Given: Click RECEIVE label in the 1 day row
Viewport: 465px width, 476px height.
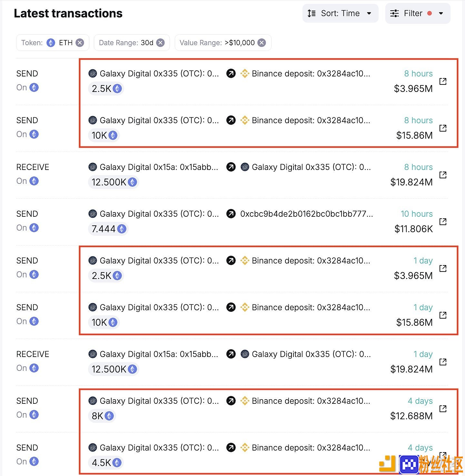Looking at the screenshot, I should point(33,354).
